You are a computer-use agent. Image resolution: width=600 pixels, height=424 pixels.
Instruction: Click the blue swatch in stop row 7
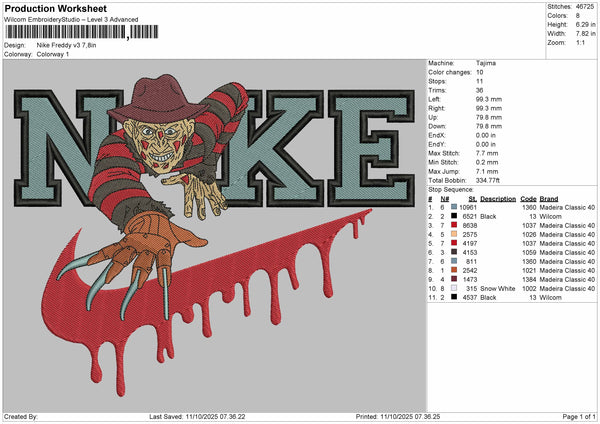pos(454,261)
